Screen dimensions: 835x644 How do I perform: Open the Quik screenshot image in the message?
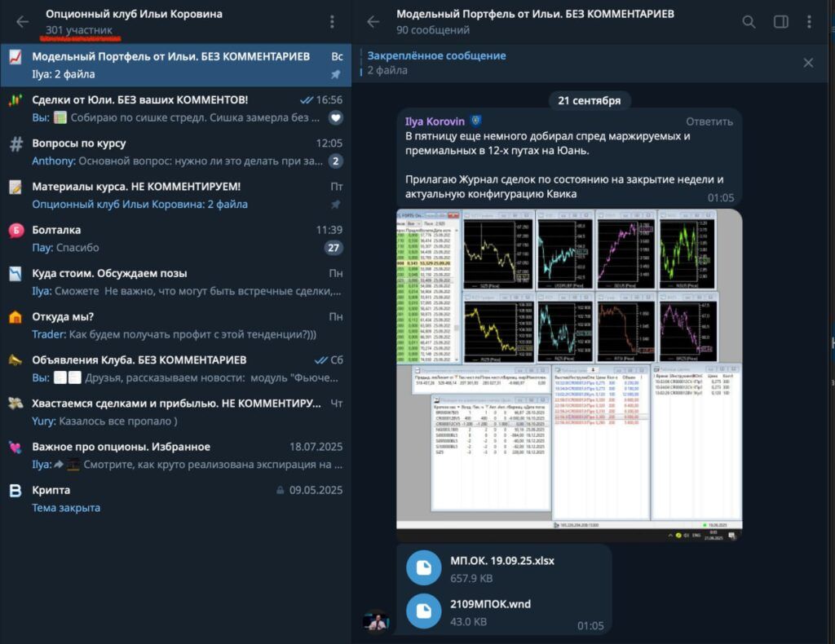coord(569,375)
